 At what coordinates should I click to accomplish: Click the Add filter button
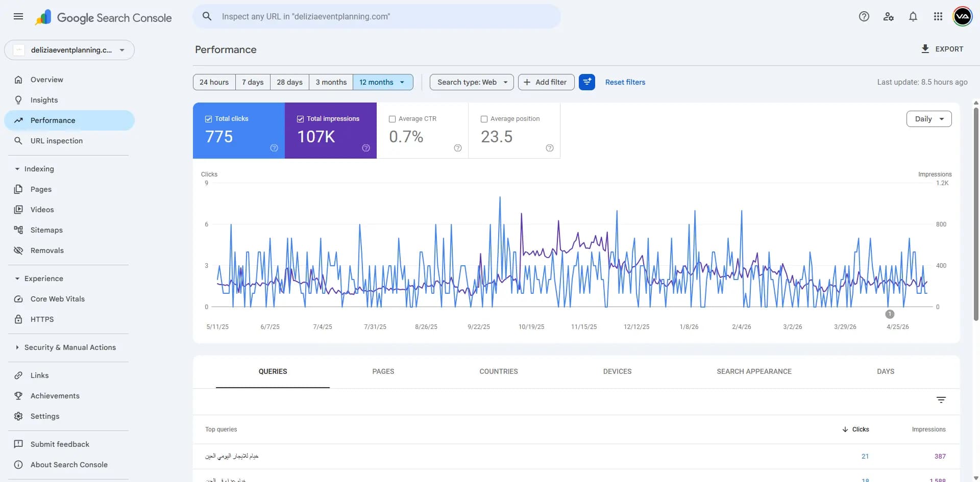[546, 82]
